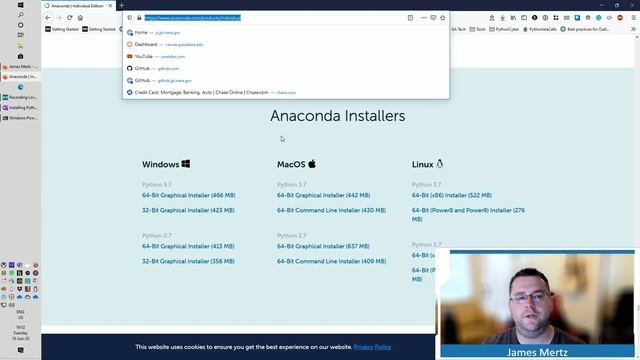The image size is (640, 360).
Task: Open Windows PowerShell taskbar entry
Action: [20, 118]
